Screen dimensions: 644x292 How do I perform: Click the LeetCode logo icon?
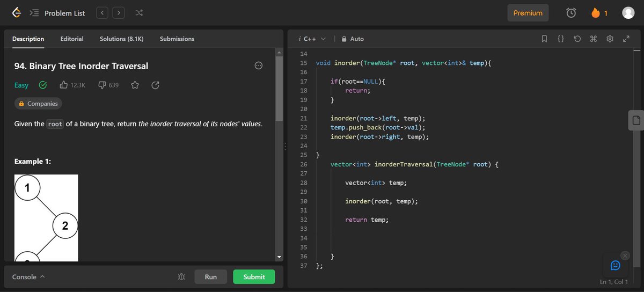[x=17, y=13]
